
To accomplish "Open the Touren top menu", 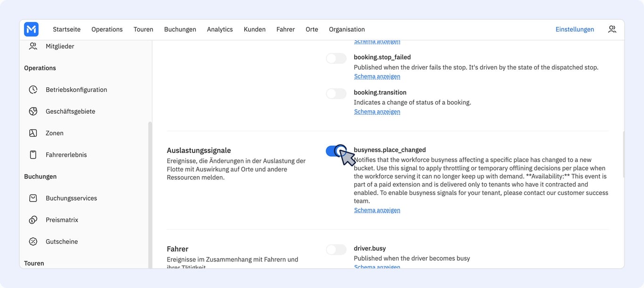I will tap(143, 29).
